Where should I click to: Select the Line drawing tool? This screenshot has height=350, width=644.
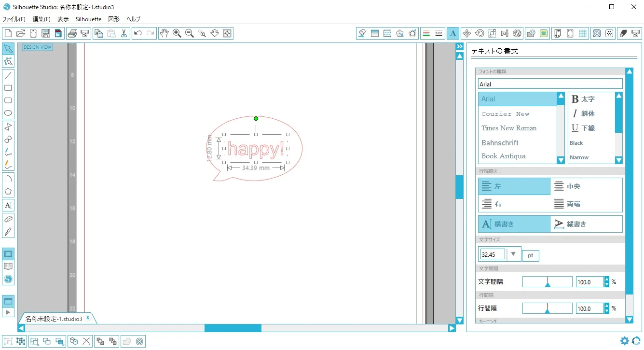8,75
